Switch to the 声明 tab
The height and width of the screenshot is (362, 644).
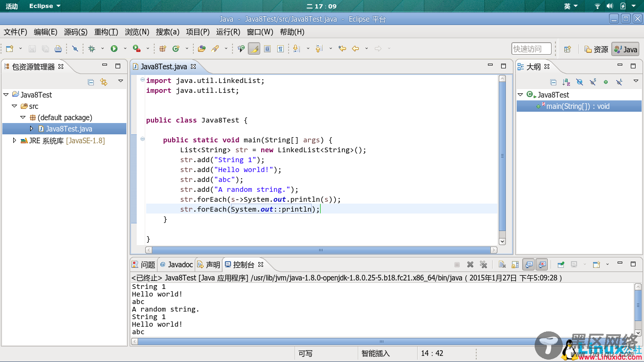click(x=209, y=264)
